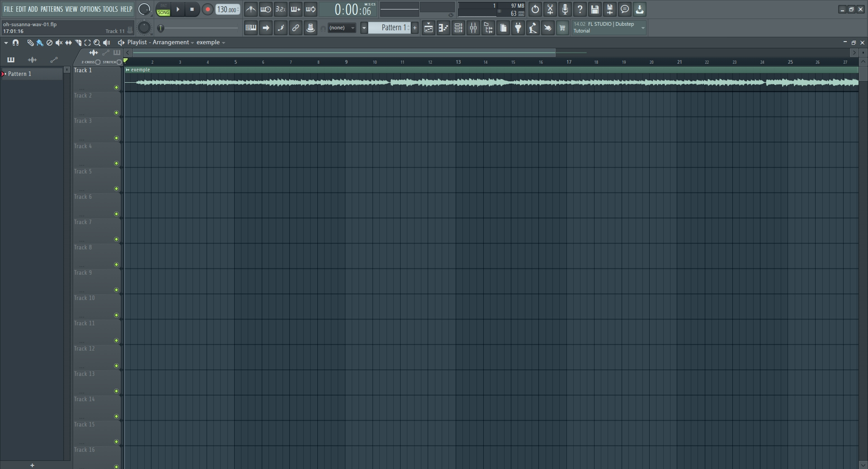Enable Z-CROSS checkbox
The width and height of the screenshot is (868, 469).
[98, 62]
